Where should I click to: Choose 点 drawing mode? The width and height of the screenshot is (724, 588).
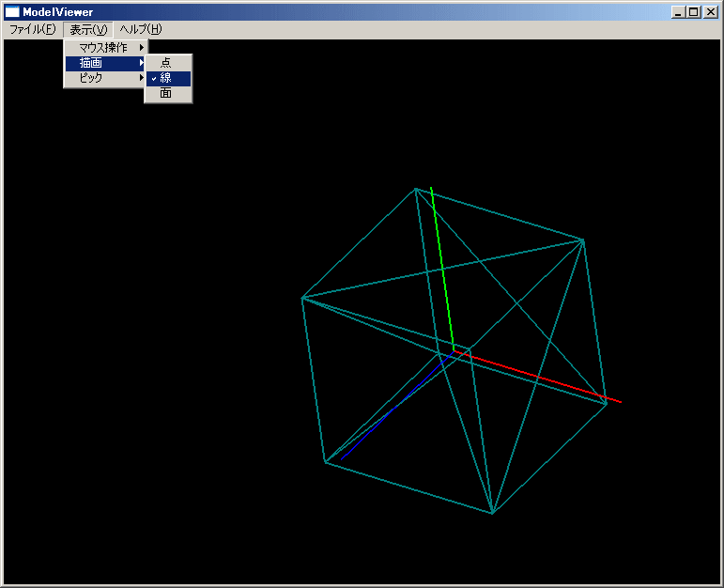[x=168, y=63]
